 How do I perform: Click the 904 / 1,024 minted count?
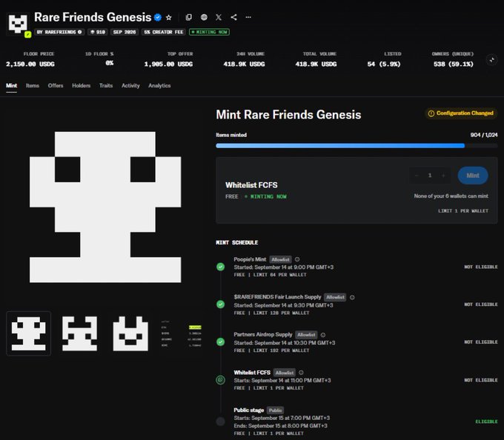point(484,135)
